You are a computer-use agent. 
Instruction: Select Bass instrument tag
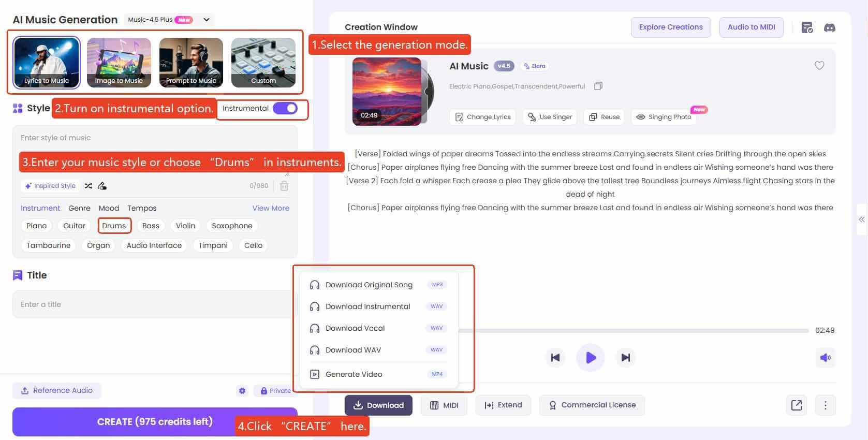click(151, 226)
